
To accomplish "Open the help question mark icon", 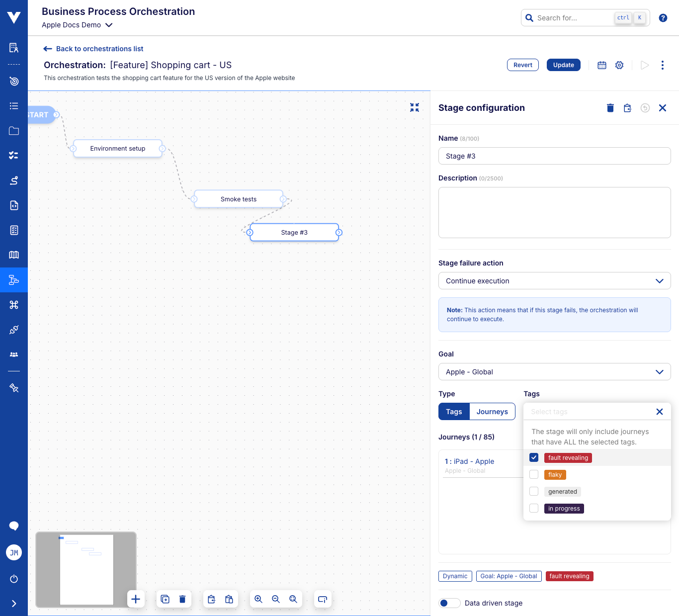I will (663, 18).
